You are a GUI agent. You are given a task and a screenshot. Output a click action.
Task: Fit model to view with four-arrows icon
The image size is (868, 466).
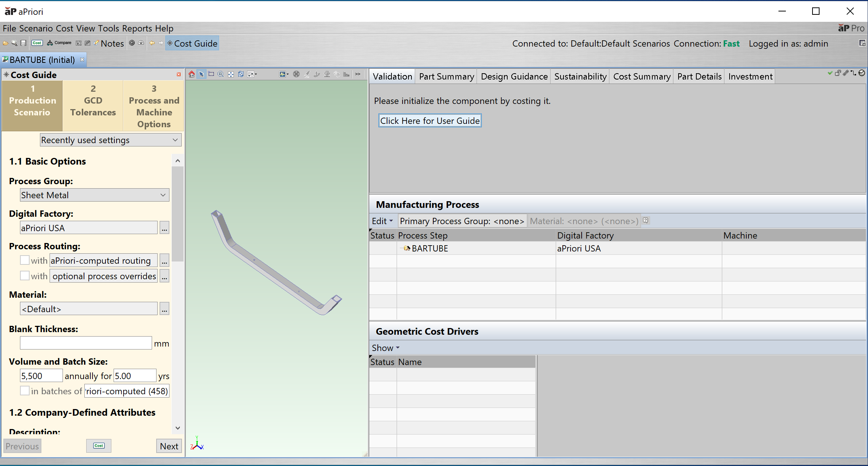[x=231, y=74]
